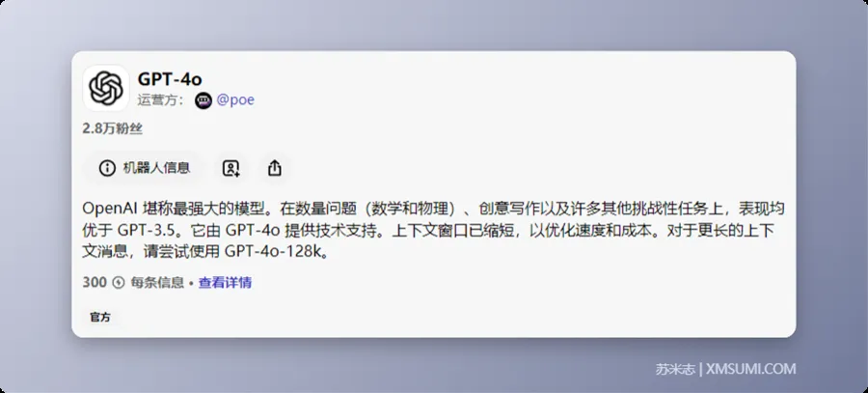Click the 机器人信息 text label
This screenshot has width=868, height=393.
click(156, 168)
